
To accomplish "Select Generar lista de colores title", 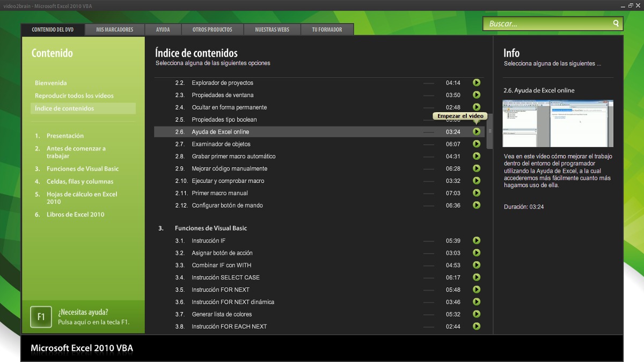I will point(222,314).
